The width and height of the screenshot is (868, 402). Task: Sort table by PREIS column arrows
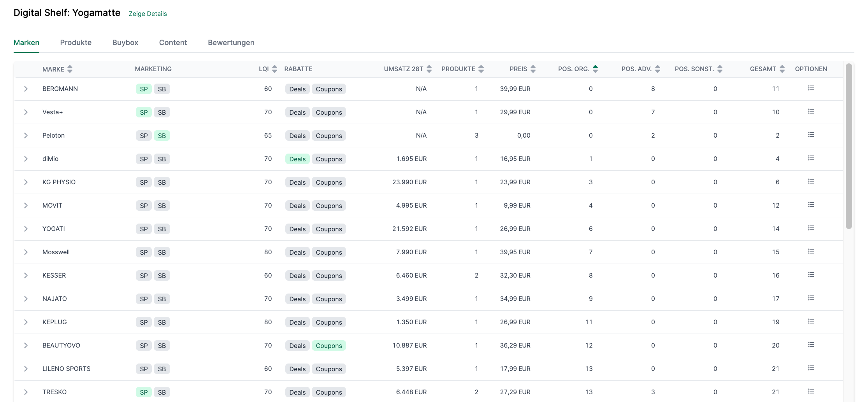[x=533, y=69]
